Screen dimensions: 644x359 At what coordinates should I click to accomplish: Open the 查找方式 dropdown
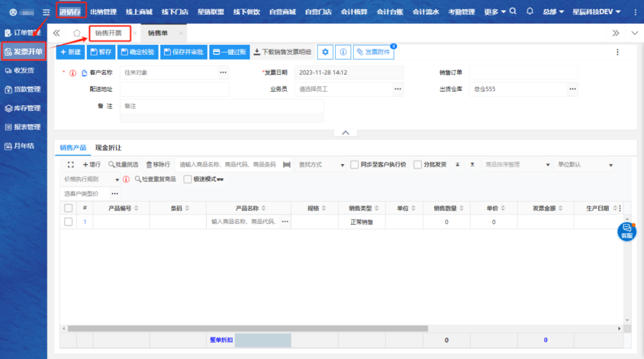321,165
